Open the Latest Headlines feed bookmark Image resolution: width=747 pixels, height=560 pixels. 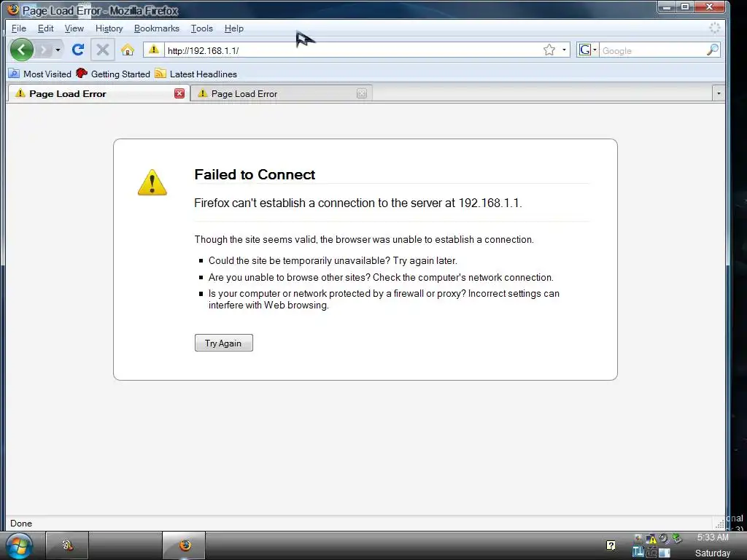(196, 74)
